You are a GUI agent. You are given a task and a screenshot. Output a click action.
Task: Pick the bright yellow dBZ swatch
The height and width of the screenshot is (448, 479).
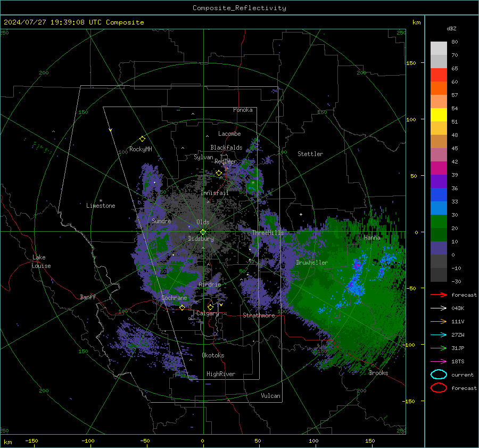click(x=439, y=115)
